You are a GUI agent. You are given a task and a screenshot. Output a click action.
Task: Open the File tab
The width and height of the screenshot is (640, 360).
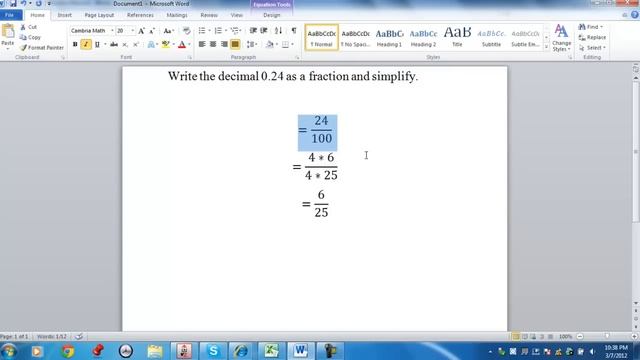[x=10, y=15]
